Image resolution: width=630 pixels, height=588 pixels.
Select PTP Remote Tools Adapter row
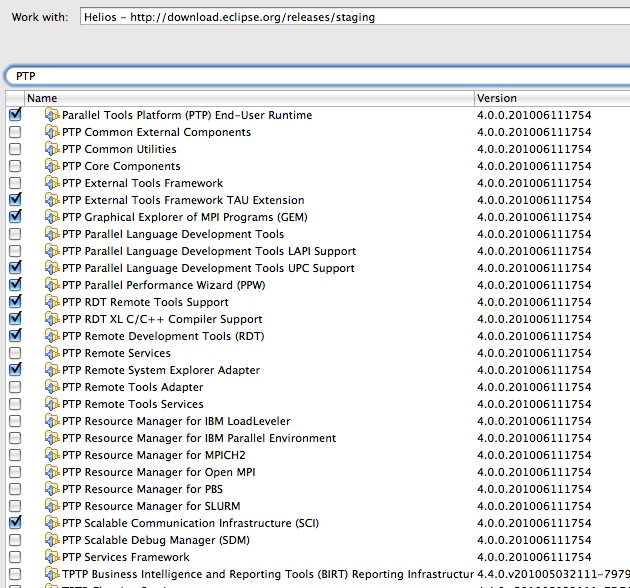(x=318, y=387)
